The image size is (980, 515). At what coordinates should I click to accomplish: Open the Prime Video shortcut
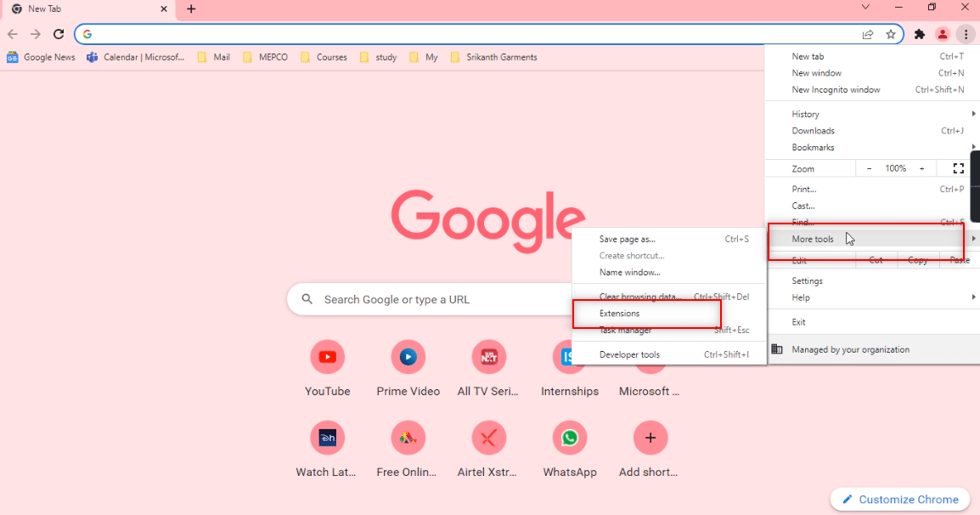click(408, 368)
